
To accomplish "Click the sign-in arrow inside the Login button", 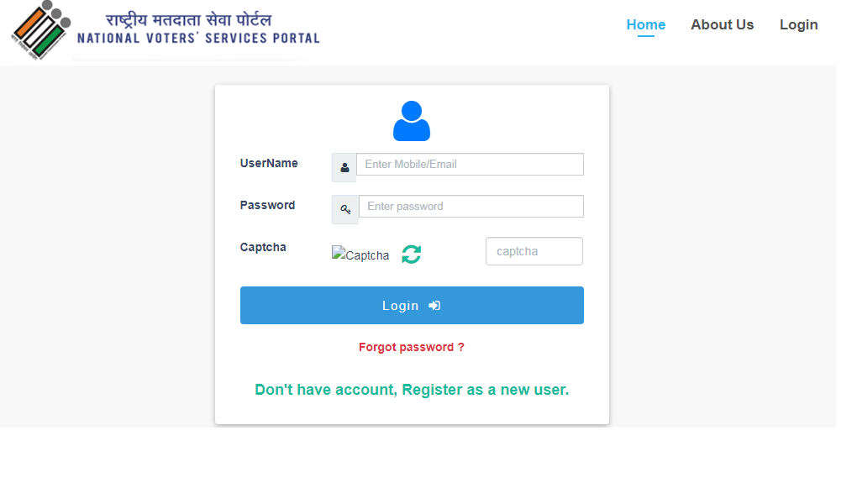I will [x=434, y=305].
